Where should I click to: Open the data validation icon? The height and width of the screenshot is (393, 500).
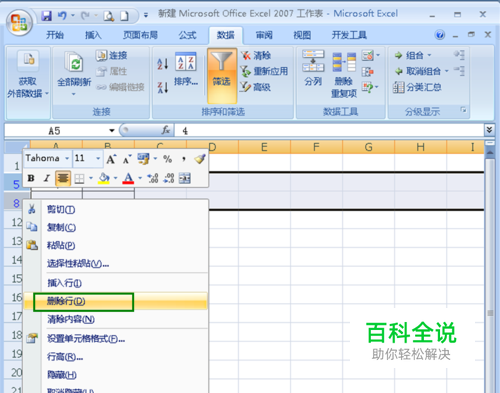point(368,55)
